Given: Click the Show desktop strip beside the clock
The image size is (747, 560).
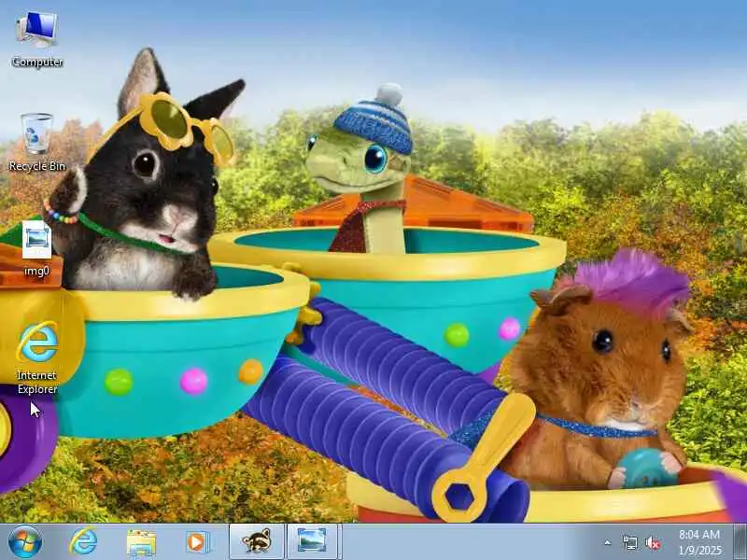Looking at the screenshot, I should tap(740, 542).
